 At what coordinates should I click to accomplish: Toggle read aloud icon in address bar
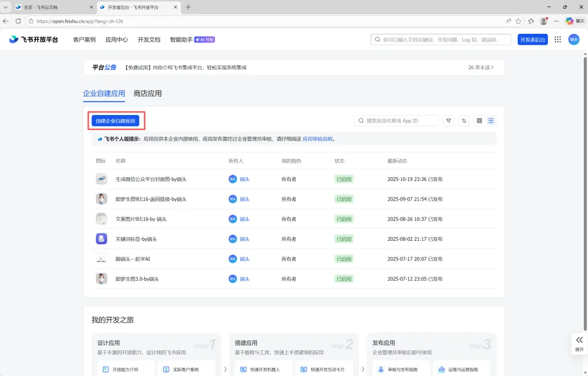508,21
